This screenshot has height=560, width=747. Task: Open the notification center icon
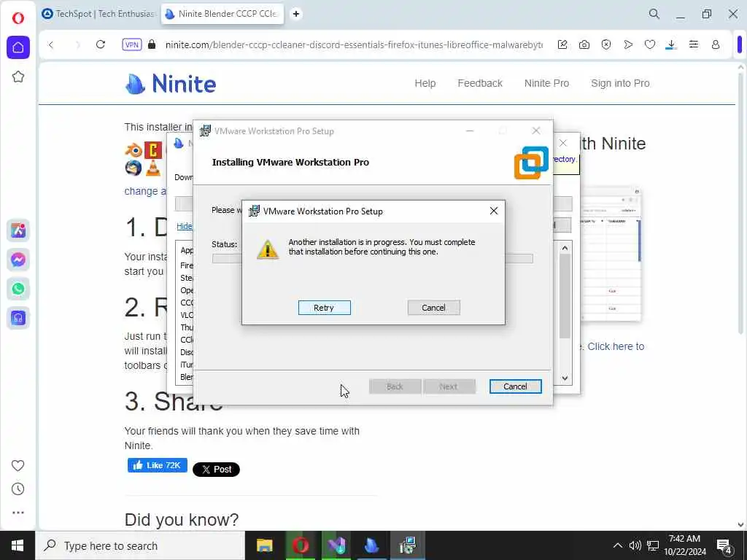[724, 546]
